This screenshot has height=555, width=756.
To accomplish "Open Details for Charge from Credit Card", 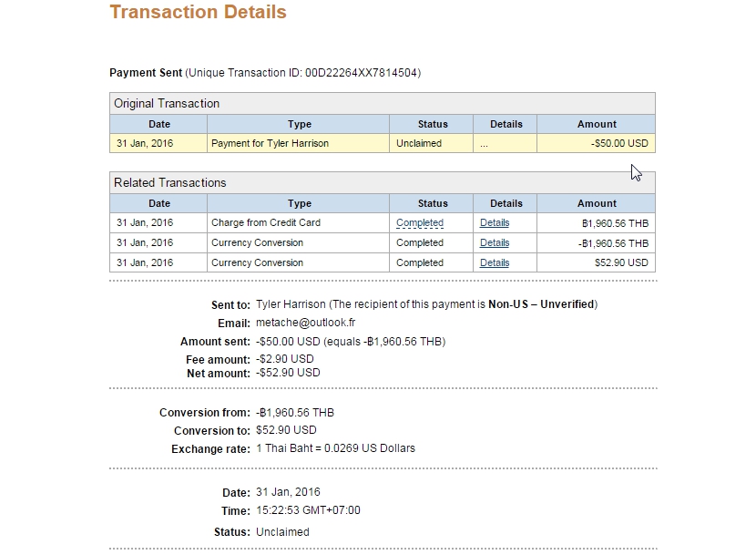I will click(x=495, y=222).
